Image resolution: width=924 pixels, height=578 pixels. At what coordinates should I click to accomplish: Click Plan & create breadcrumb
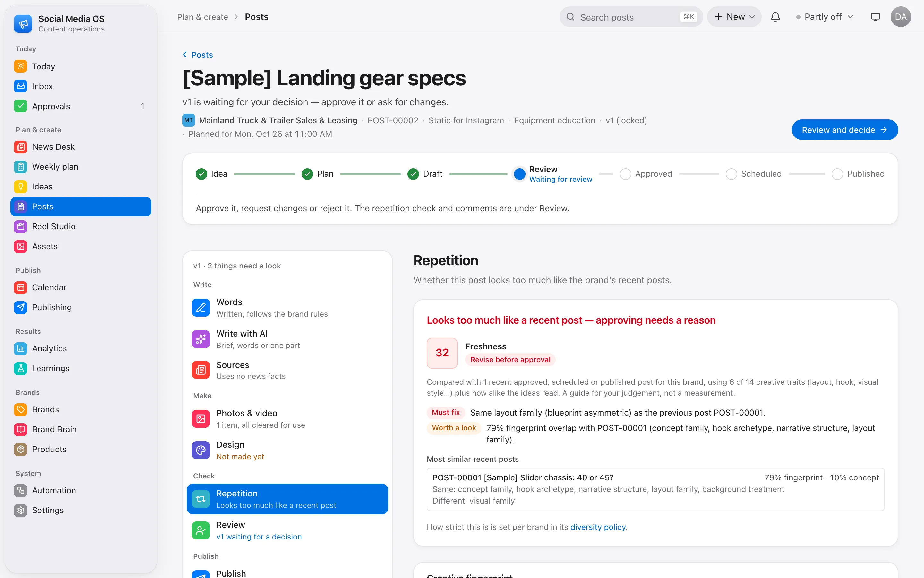tap(202, 17)
